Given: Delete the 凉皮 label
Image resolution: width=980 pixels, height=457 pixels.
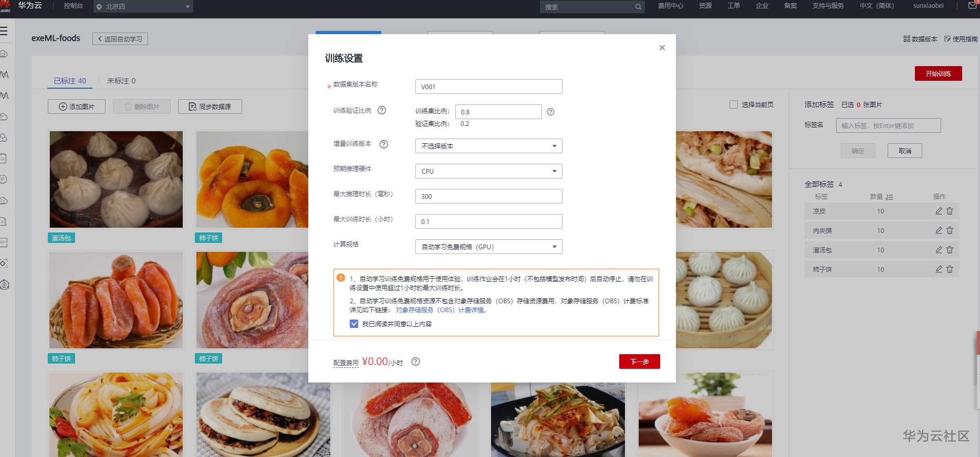Looking at the screenshot, I should click(950, 211).
